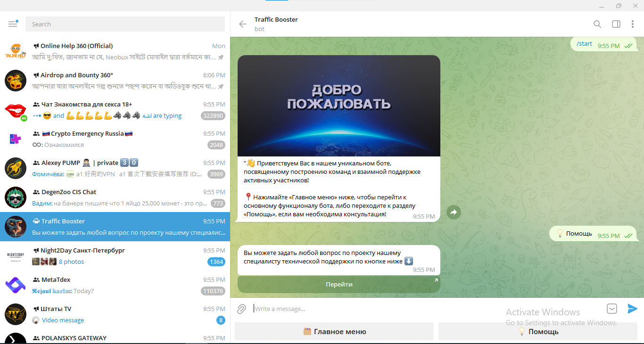Viewport: 644px width, 344px height.
Task: Open the Online Help 360 avatar
Action: (x=16, y=51)
